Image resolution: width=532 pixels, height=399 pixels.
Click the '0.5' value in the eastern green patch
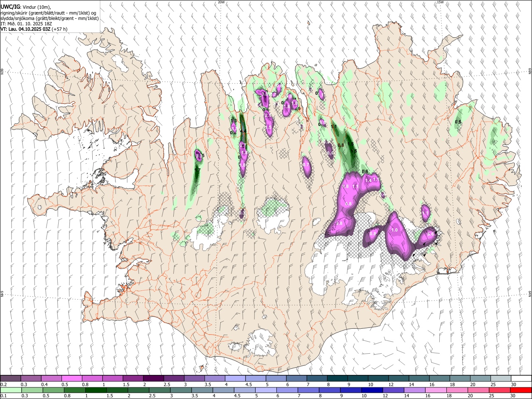(x=458, y=122)
